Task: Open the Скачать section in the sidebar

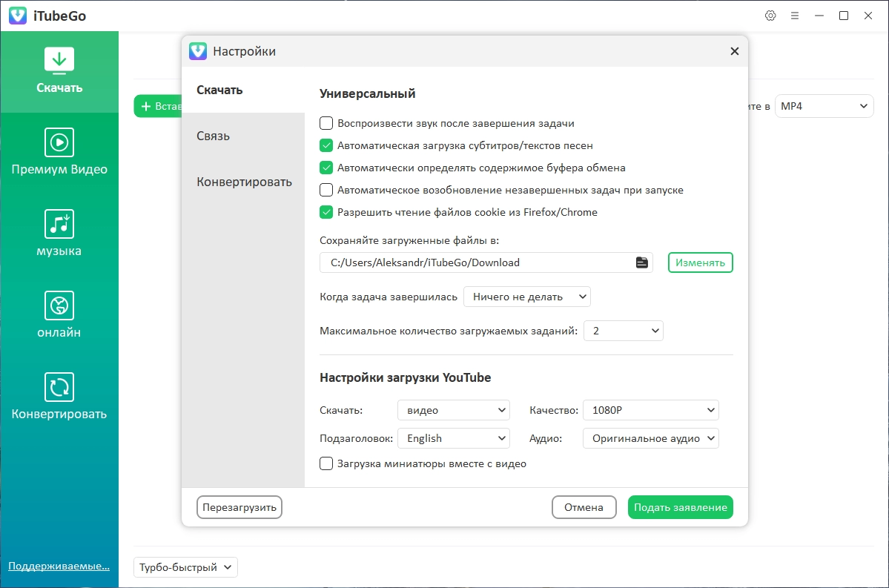Action: click(59, 71)
